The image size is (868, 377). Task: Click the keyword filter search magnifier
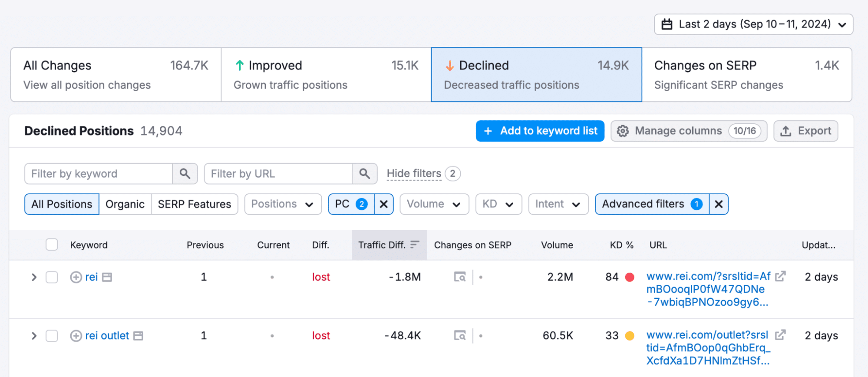click(185, 174)
